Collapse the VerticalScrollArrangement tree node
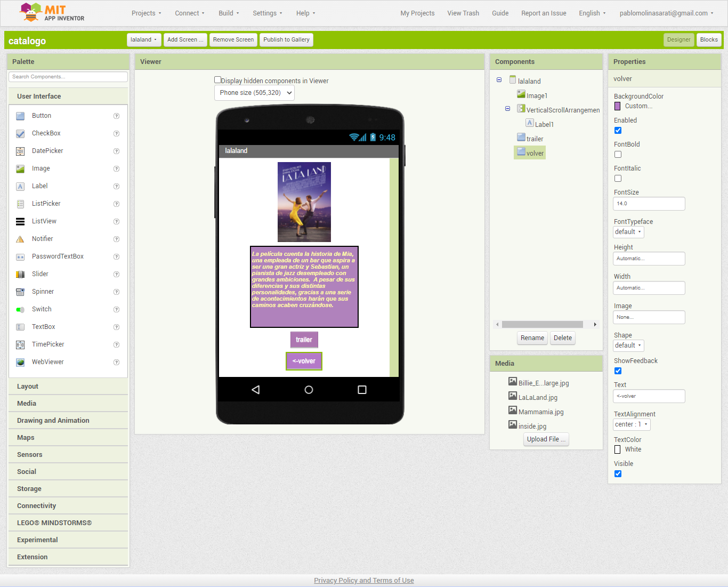 (x=507, y=109)
